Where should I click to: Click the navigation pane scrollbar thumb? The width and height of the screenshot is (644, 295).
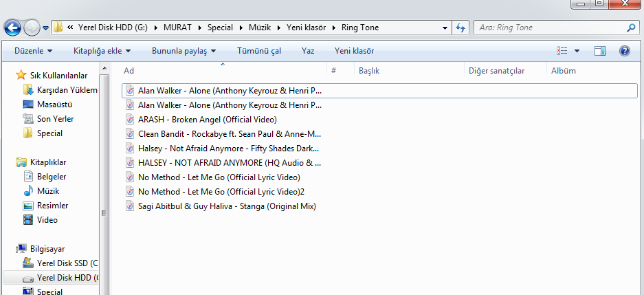click(104, 214)
